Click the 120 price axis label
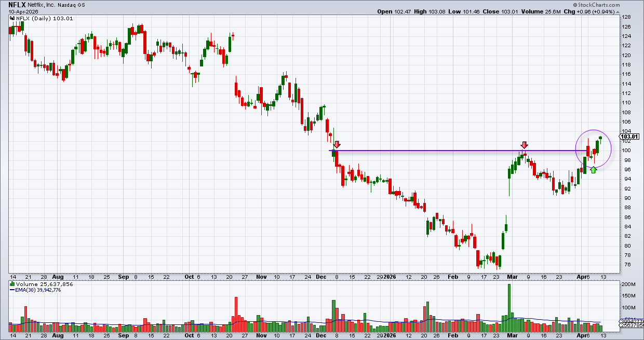This screenshot has height=340, width=644. click(x=626, y=55)
